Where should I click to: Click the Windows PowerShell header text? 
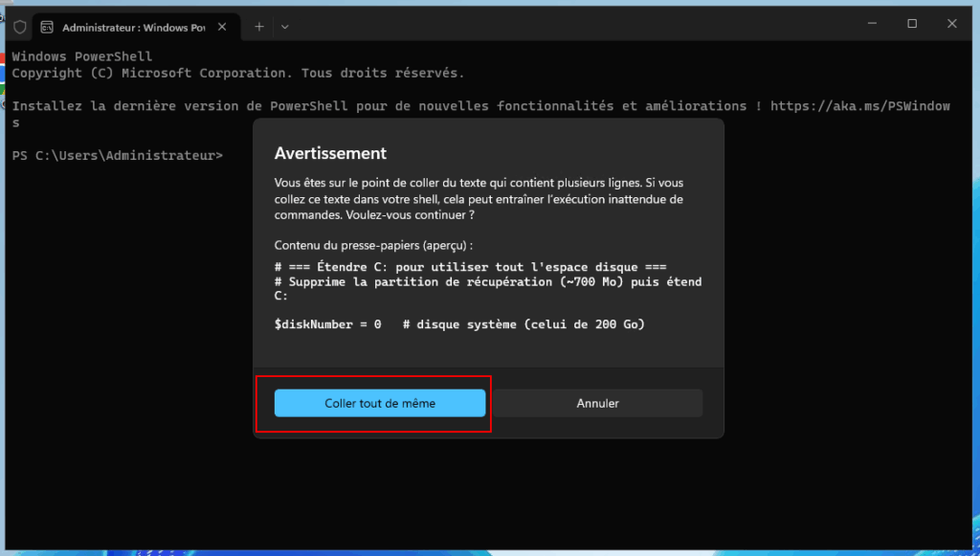(81, 56)
